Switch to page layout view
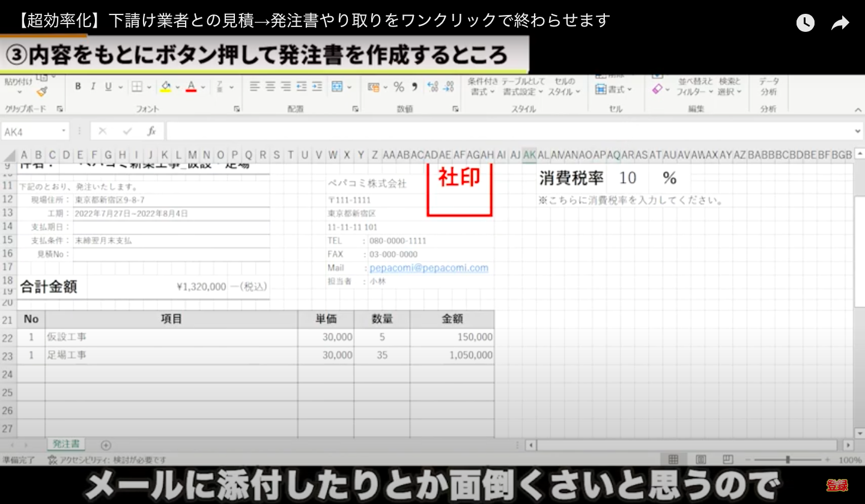Screen dimensions: 865x504 point(700,460)
